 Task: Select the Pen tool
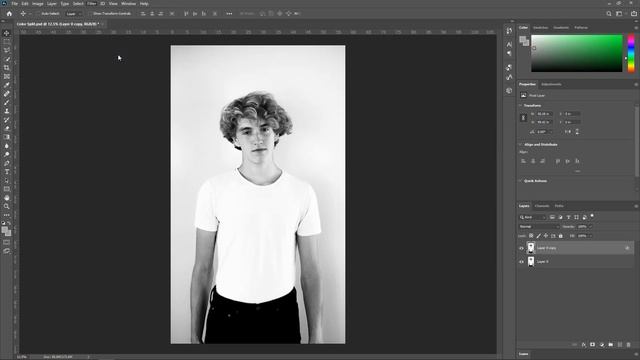7,163
